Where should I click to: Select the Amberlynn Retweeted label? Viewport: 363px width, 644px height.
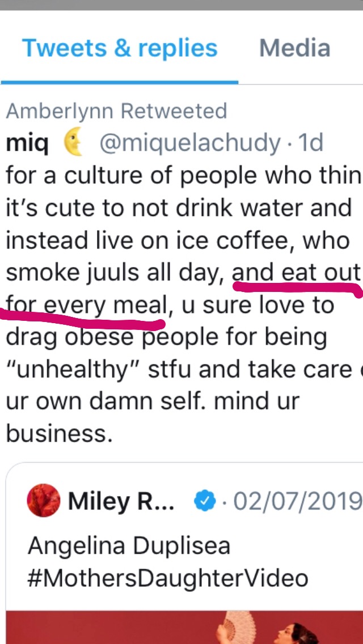pyautogui.click(x=117, y=112)
